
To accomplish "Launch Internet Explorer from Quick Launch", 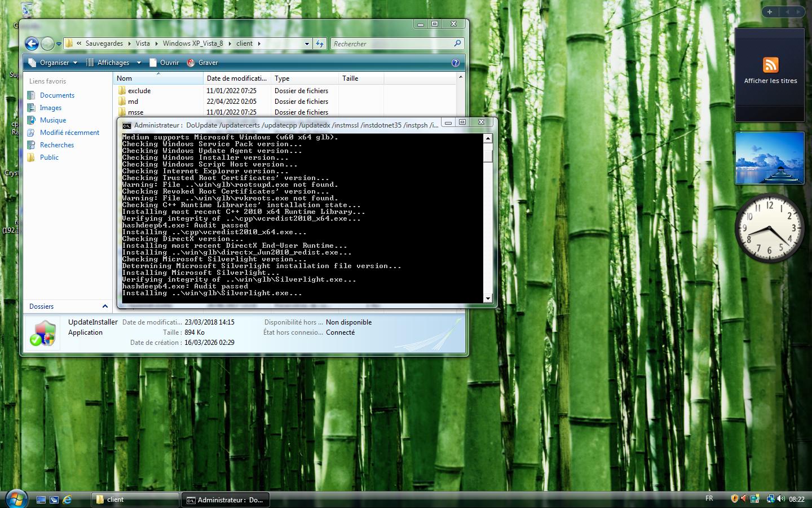I will pos(67,500).
